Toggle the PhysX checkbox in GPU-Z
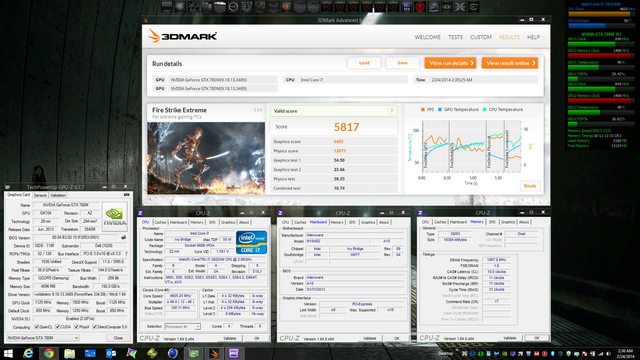 (x=76, y=327)
